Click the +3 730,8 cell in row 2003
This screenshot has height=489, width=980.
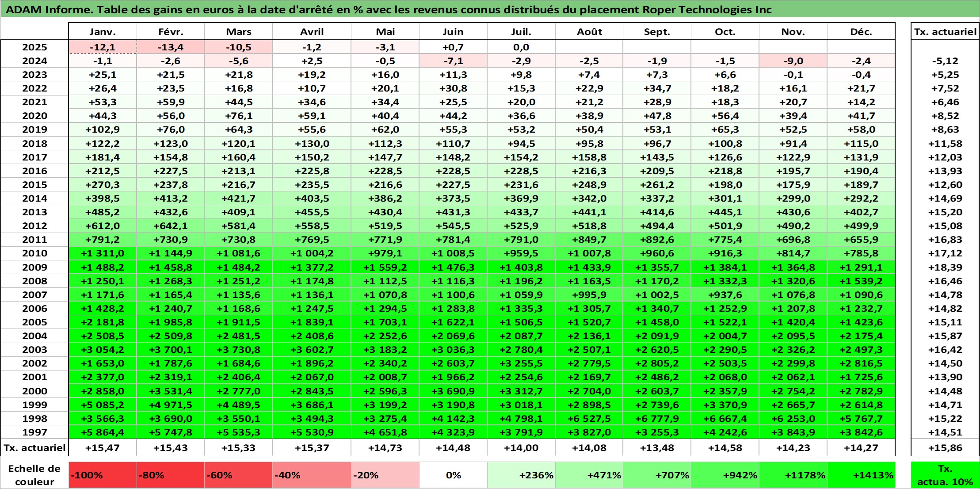point(238,349)
